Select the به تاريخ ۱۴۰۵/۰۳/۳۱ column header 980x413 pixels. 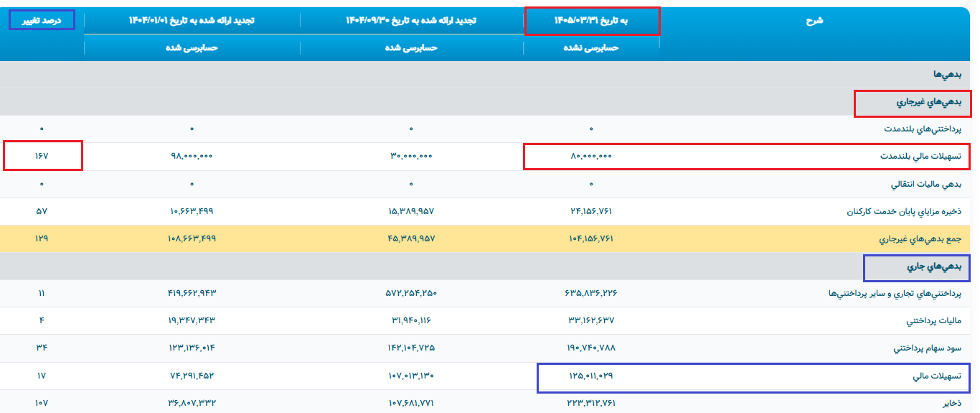coord(591,21)
